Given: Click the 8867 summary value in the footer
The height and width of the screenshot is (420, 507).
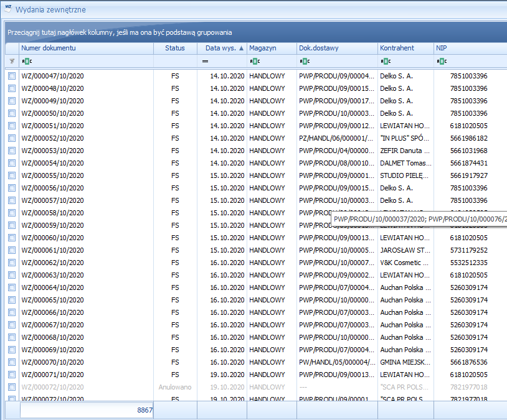Looking at the screenshot, I should 145,410.
